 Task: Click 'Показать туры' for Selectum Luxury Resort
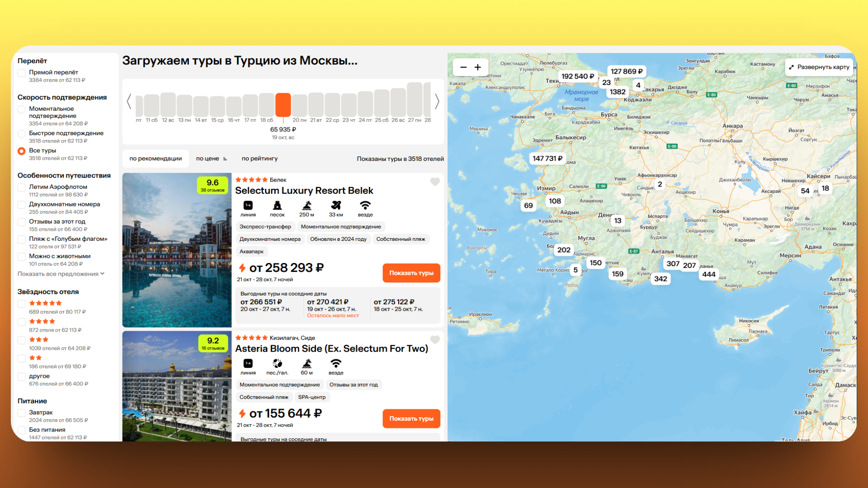click(x=411, y=273)
